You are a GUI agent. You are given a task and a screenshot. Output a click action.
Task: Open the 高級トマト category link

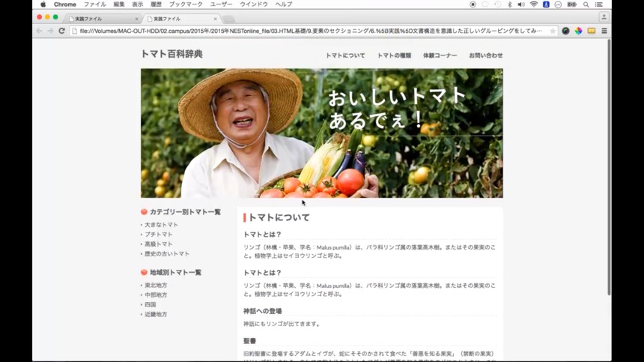pos(158,244)
